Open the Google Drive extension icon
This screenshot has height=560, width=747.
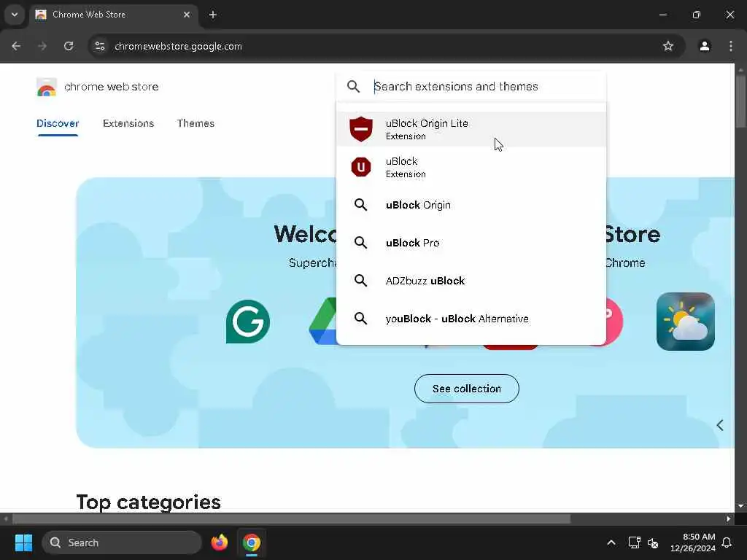[x=323, y=322]
